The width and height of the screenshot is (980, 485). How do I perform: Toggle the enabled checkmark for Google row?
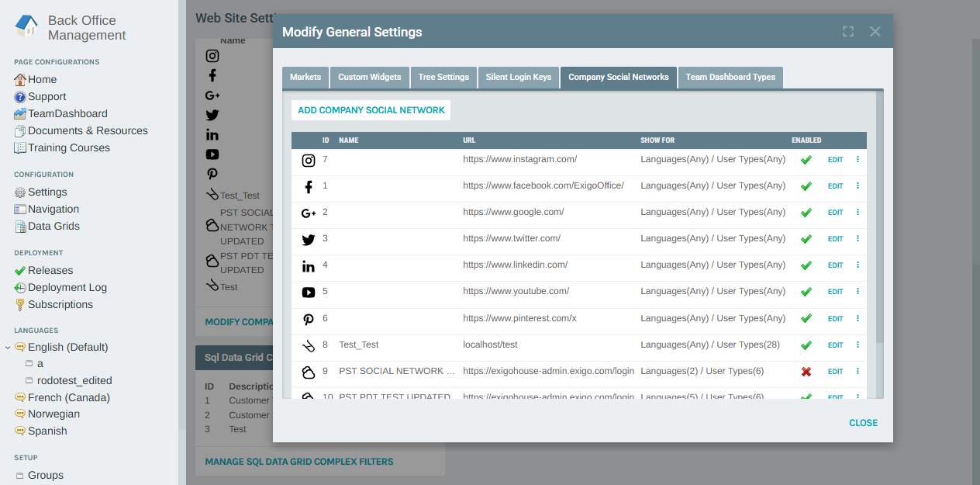[x=806, y=213]
